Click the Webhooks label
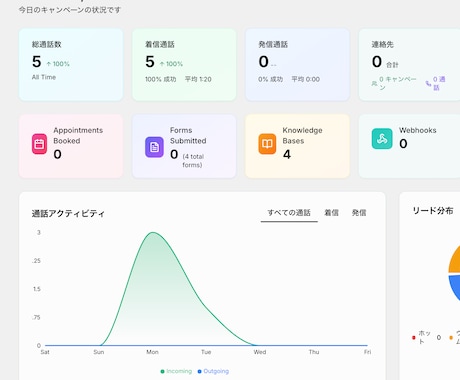460x380 pixels. coord(418,130)
